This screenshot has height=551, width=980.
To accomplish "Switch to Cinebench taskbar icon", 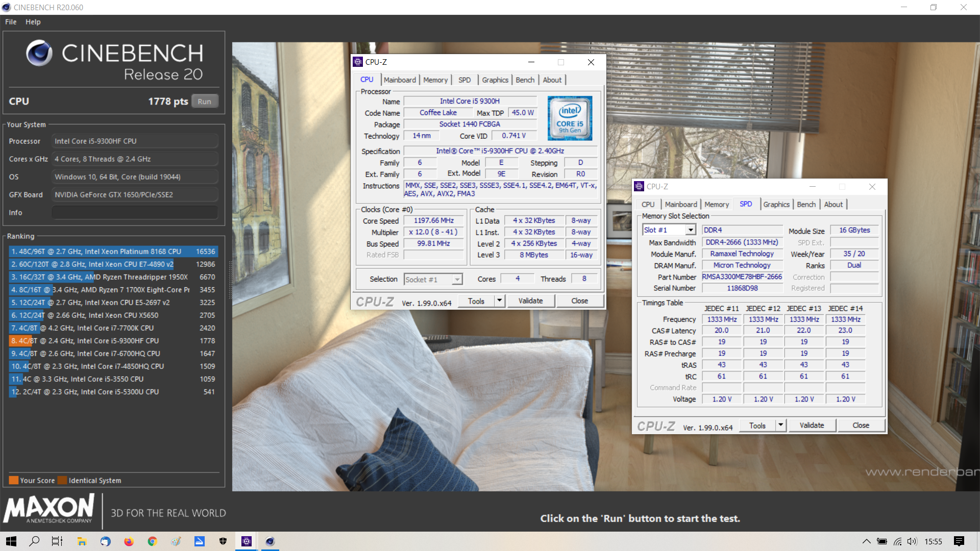I will coord(270,541).
